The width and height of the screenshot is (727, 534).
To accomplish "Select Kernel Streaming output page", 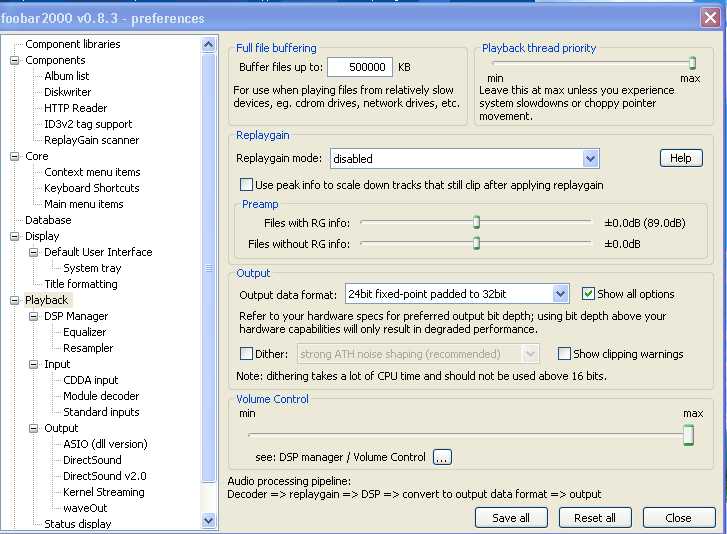I will pyautogui.click(x=104, y=492).
